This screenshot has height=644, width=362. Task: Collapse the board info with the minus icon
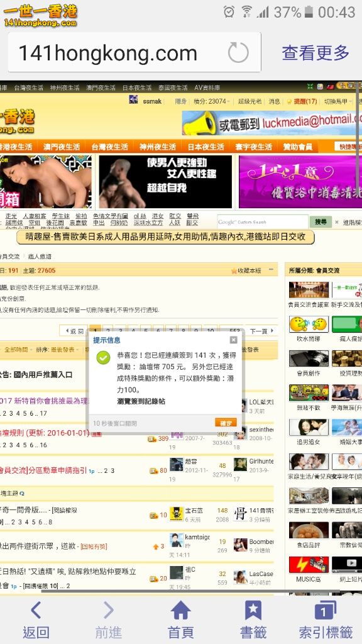271,270
